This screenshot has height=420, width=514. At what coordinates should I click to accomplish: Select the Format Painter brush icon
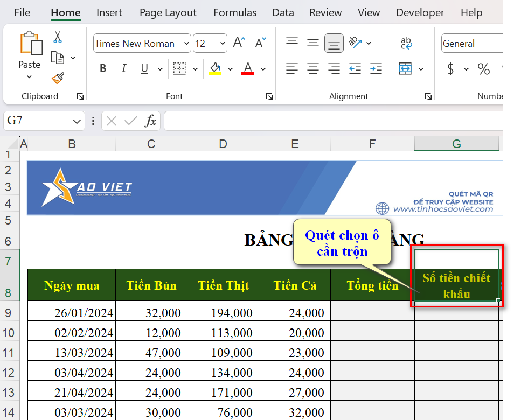coord(58,78)
